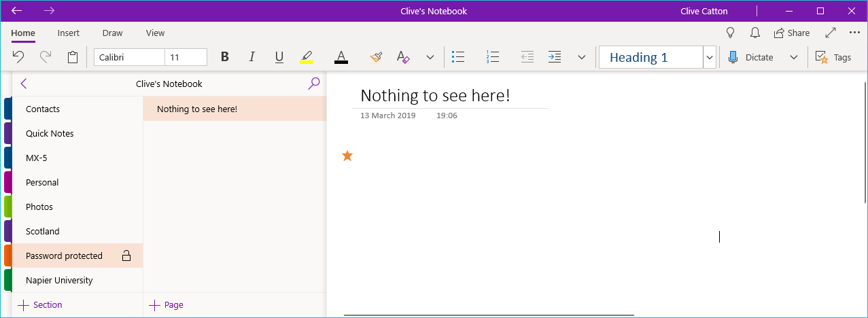Toggle Bold formatting
868x318 pixels.
[x=225, y=57]
